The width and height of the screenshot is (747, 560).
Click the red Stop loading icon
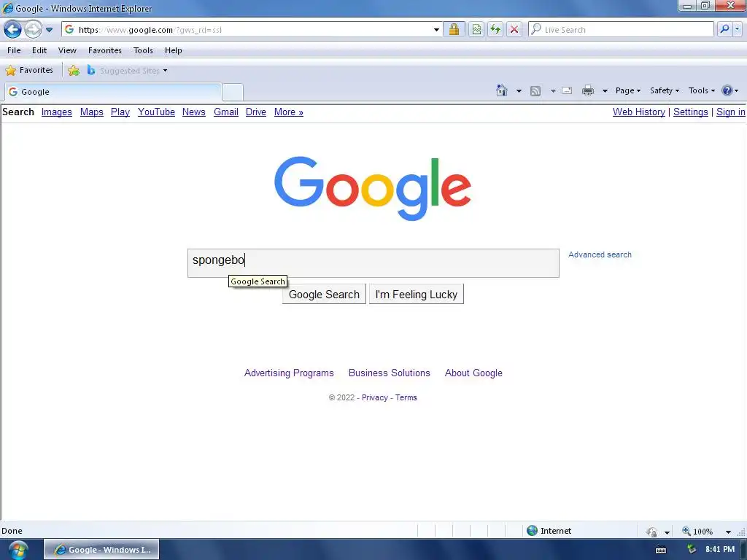point(514,29)
